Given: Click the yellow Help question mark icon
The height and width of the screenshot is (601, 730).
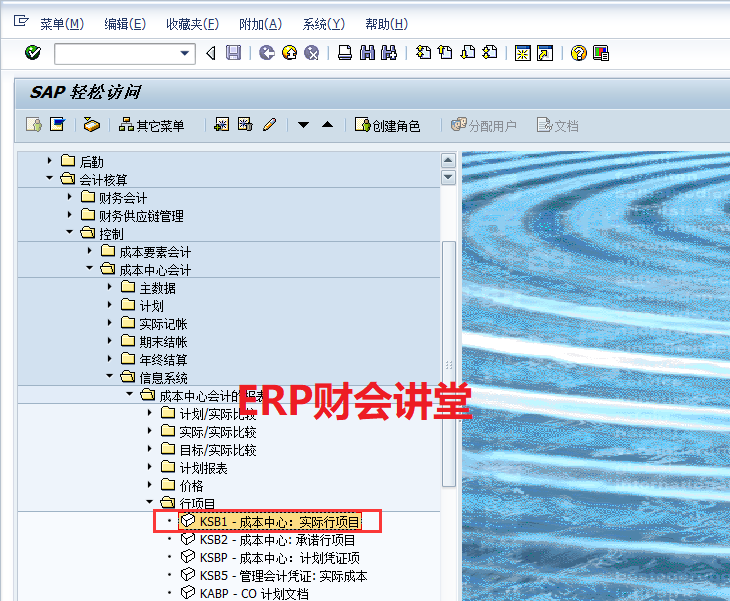Looking at the screenshot, I should click(x=578, y=53).
